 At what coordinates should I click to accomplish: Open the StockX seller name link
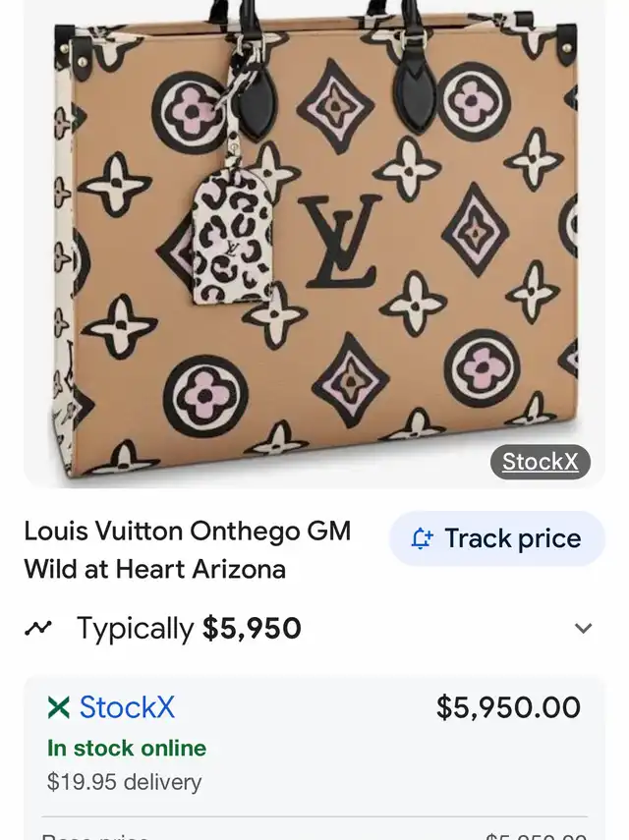tap(127, 707)
